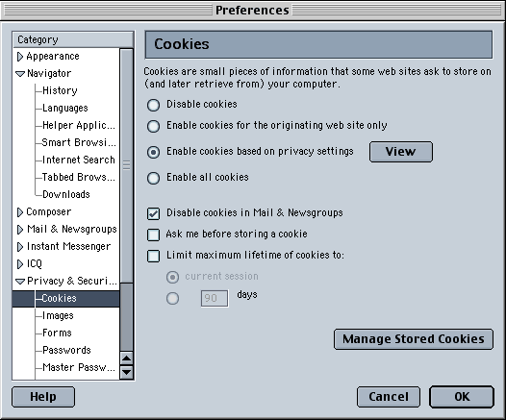Expand the ICQ category
Viewport: 506px width, 420px height.
click(20, 264)
